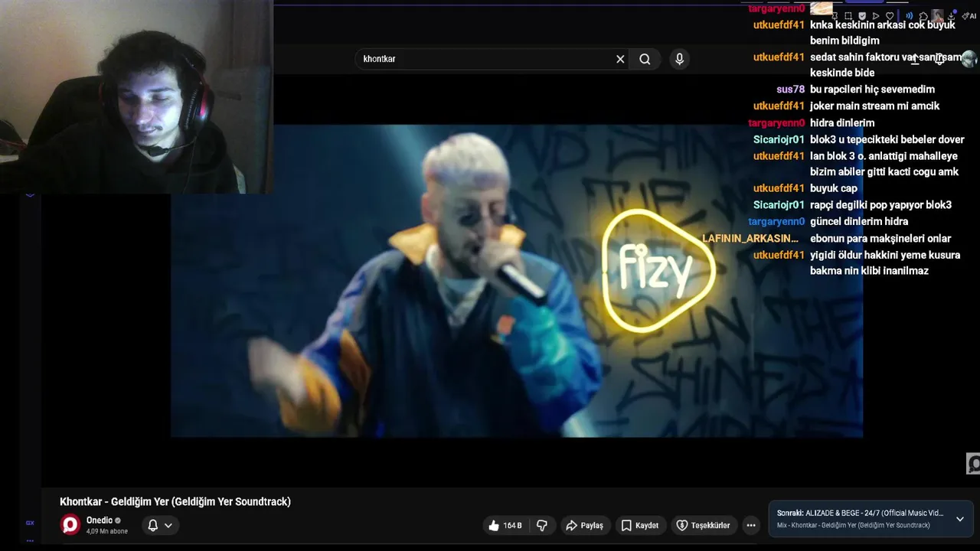The height and width of the screenshot is (551, 980).
Task: Share the video via Paylaş
Action: [584, 525]
